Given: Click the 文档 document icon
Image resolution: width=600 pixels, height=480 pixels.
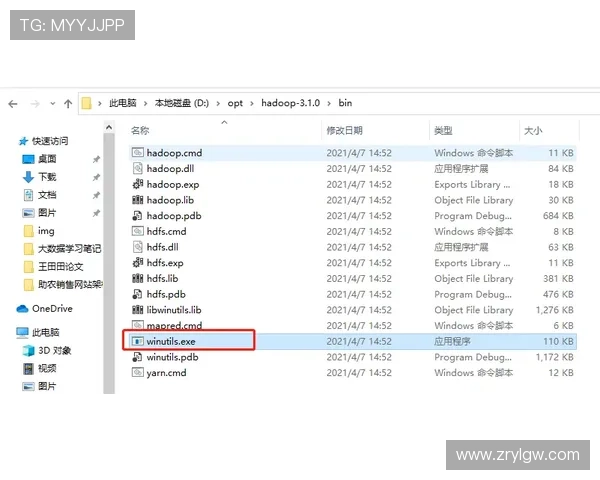Looking at the screenshot, I should pos(28,195).
